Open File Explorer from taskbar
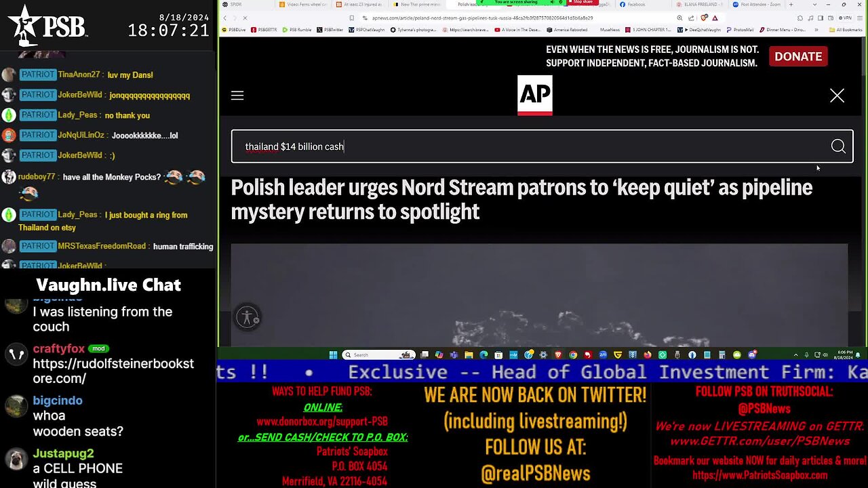Screen dimensions: 868x488 (469, 354)
